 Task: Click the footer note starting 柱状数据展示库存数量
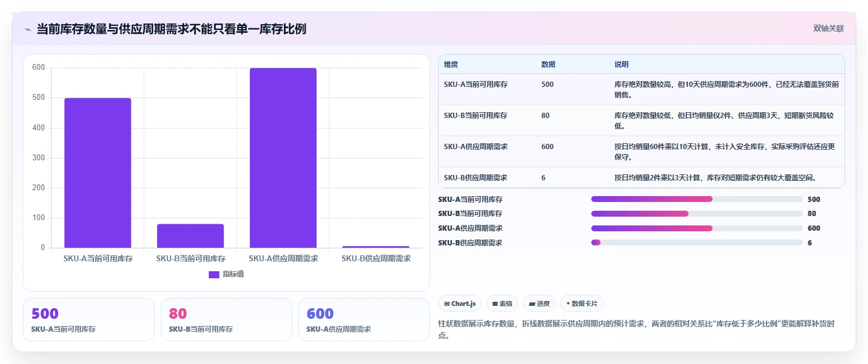(x=635, y=329)
